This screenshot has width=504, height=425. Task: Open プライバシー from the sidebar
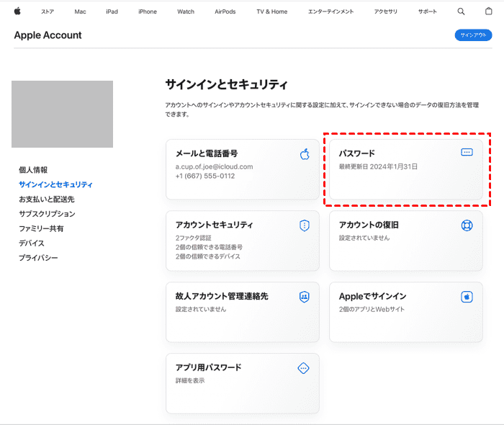[x=38, y=258]
